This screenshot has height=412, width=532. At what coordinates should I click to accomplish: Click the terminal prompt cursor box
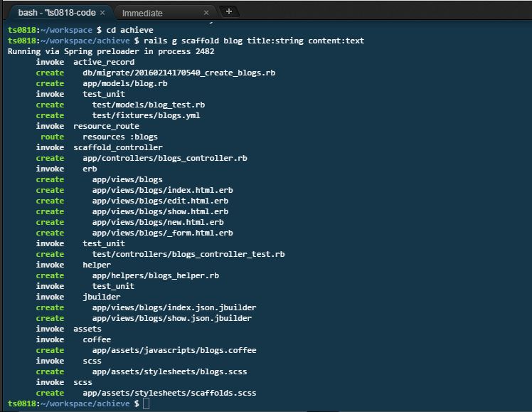pos(147,403)
